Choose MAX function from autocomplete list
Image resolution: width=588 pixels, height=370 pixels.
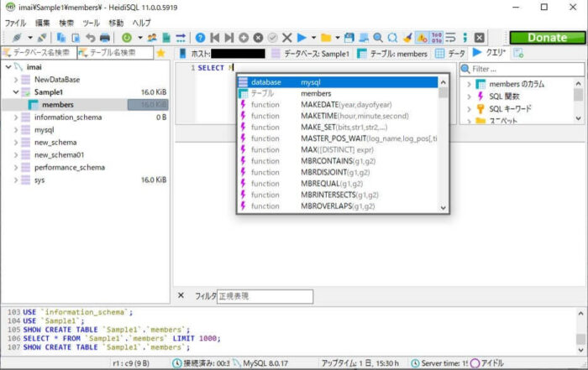point(338,150)
